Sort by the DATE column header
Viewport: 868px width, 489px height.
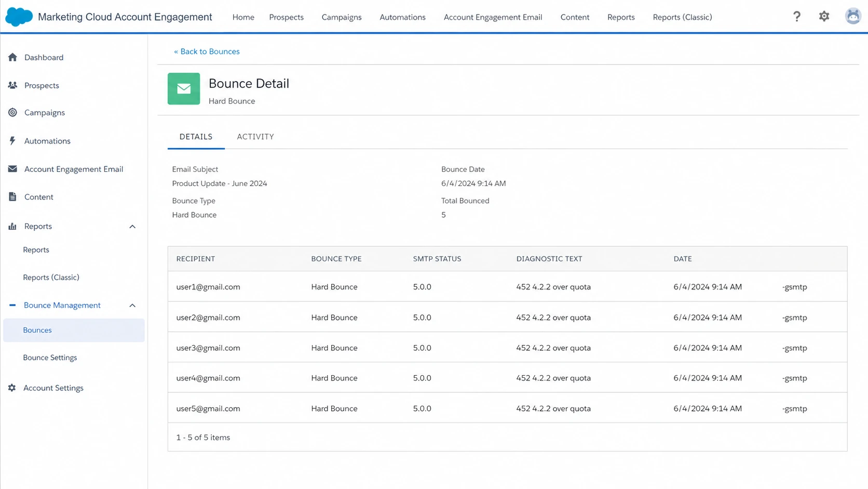(683, 259)
